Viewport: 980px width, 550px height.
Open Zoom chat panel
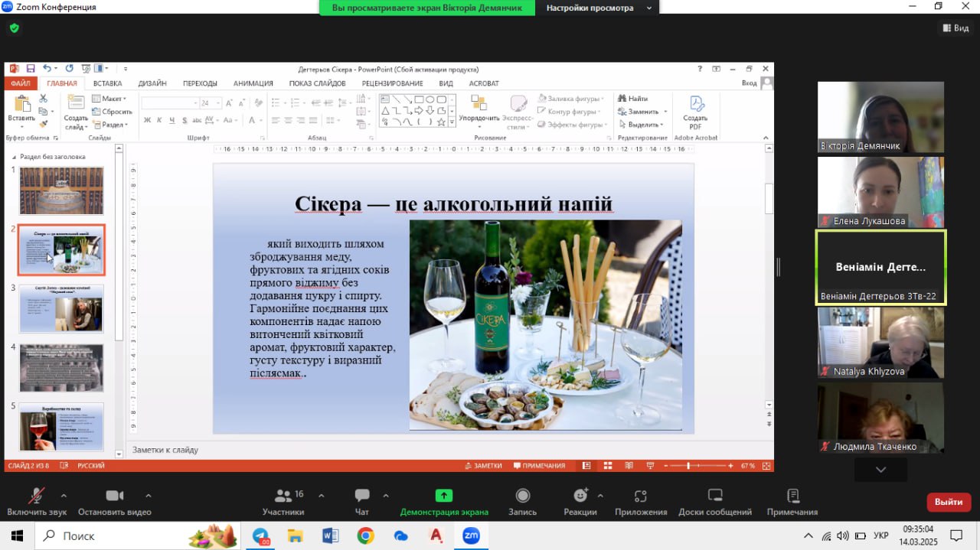(362, 501)
